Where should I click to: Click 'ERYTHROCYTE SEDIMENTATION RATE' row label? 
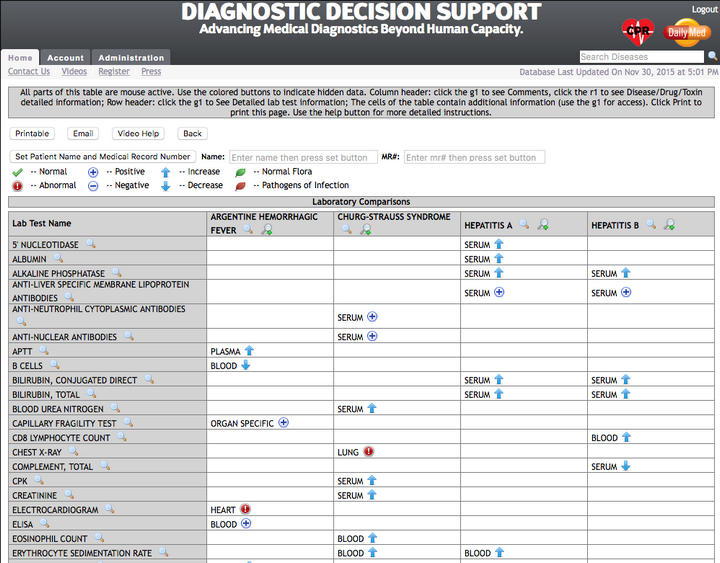click(x=82, y=553)
